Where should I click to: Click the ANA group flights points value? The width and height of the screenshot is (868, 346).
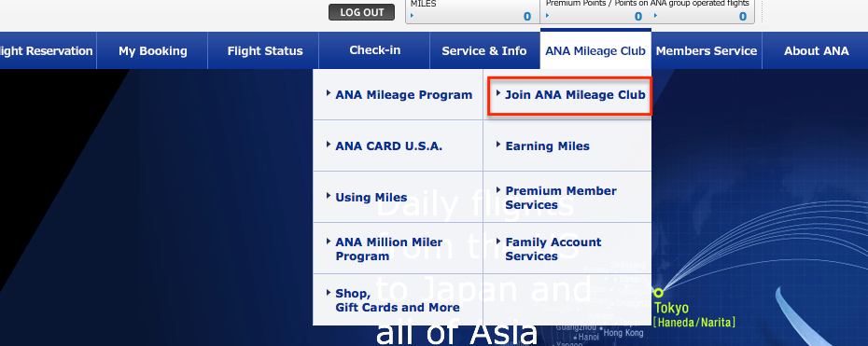click(743, 17)
